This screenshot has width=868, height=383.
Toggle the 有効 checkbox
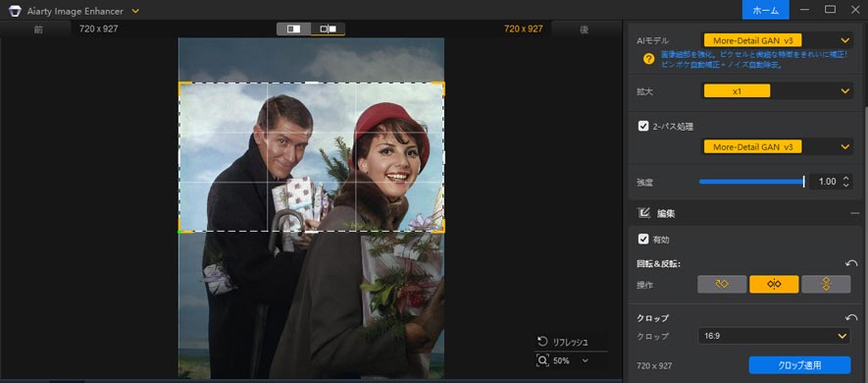tap(643, 239)
